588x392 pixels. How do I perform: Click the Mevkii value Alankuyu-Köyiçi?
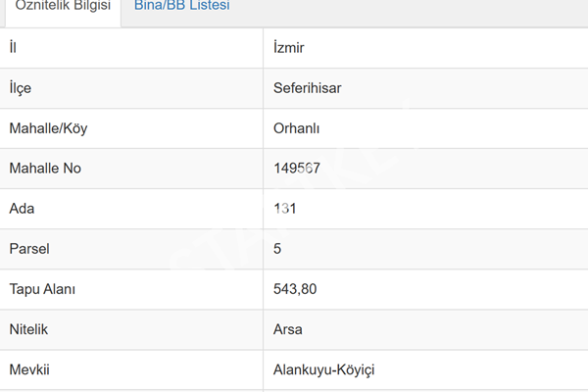coord(324,369)
